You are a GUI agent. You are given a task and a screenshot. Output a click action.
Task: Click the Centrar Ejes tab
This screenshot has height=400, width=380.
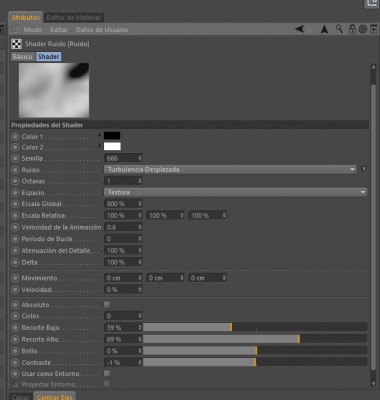[x=54, y=396]
